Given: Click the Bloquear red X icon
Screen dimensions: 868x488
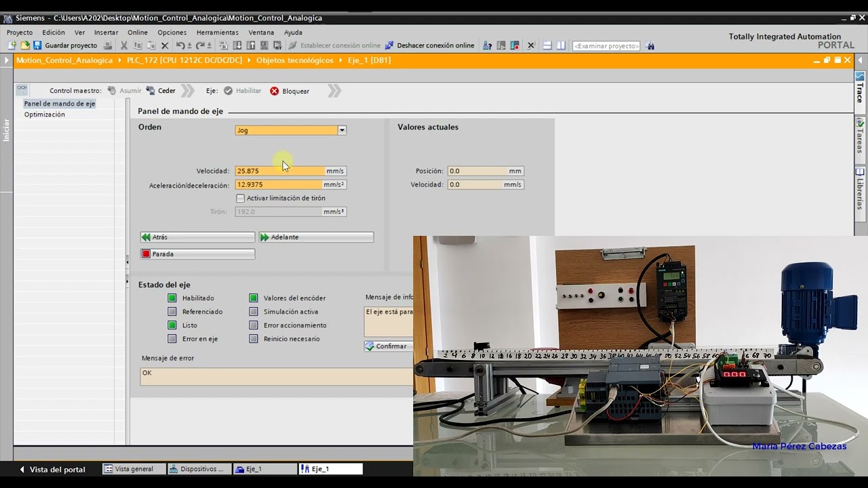Looking at the screenshot, I should [x=274, y=91].
